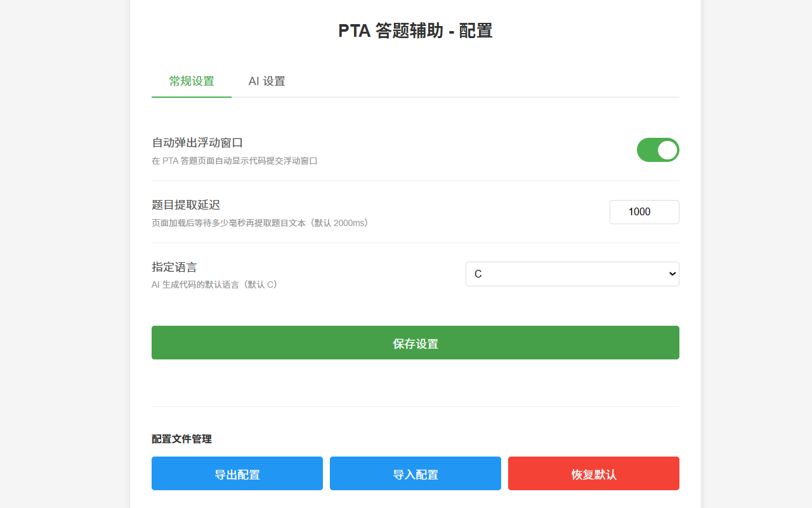Image resolution: width=812 pixels, height=508 pixels.
Task: Toggle the 自动弹出浮动窗口 switch off
Action: (658, 150)
